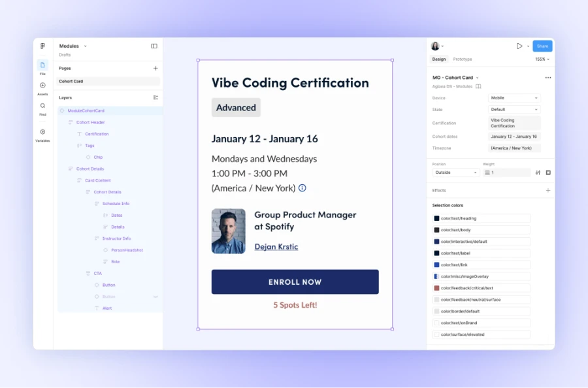Select the Cohort Header layer
The width and height of the screenshot is (588, 388).
click(x=90, y=122)
